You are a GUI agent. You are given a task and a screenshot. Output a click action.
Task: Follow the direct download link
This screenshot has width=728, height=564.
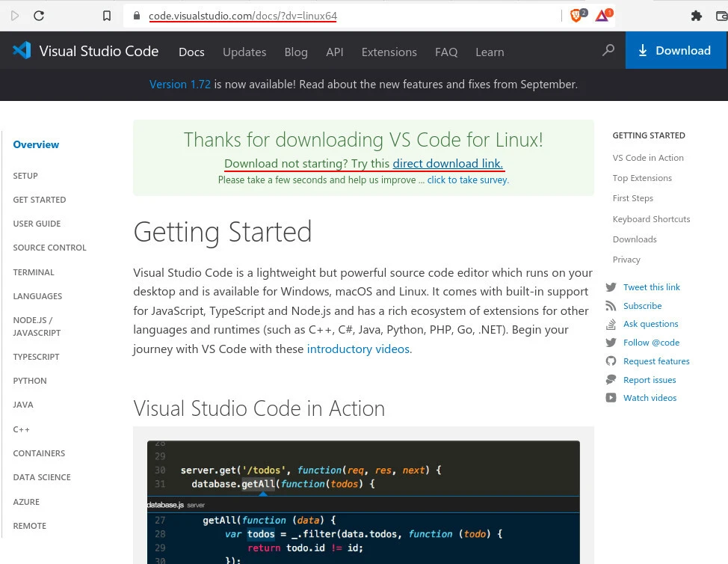pos(448,164)
